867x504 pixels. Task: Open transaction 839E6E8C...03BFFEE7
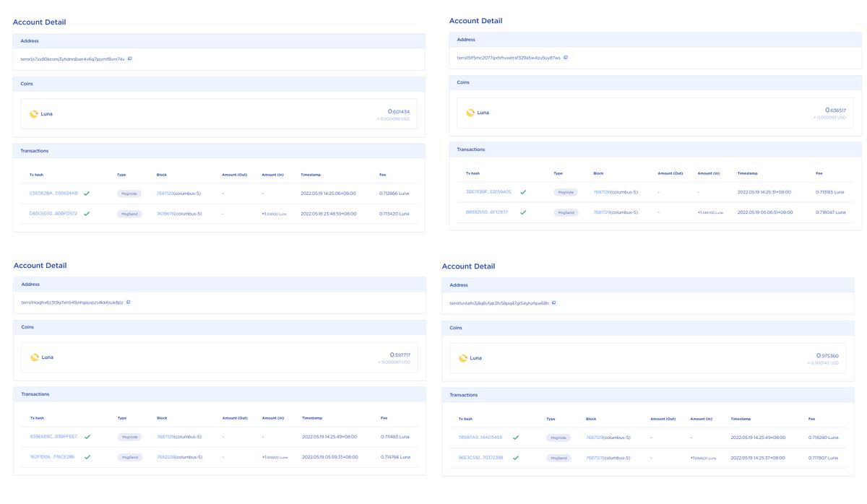click(x=53, y=437)
